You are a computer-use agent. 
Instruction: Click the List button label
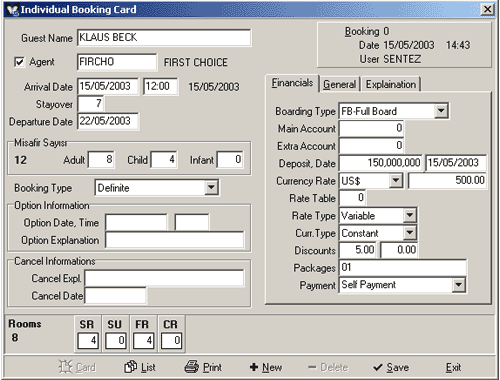(x=148, y=367)
